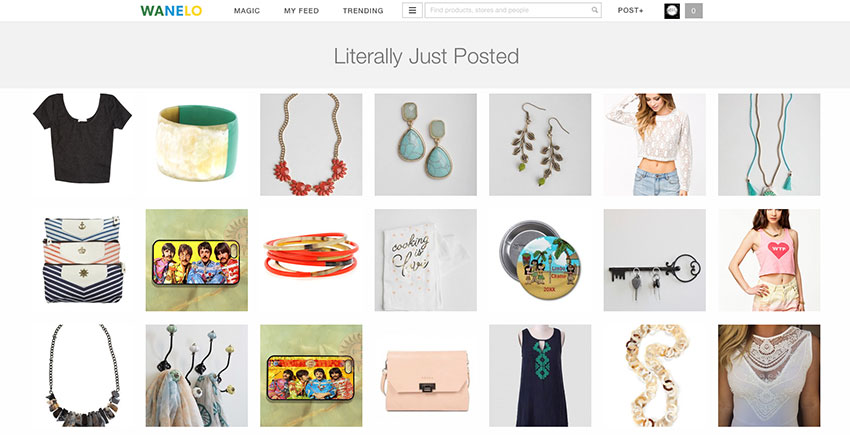The height and width of the screenshot is (435, 850).
Task: Select the navy embroidered dress
Action: (x=540, y=375)
